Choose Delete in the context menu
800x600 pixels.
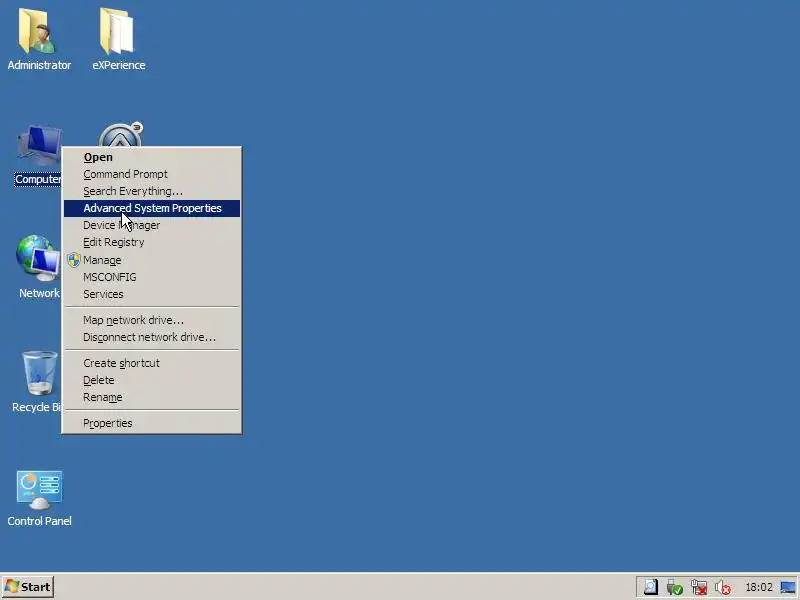pyautogui.click(x=152, y=380)
